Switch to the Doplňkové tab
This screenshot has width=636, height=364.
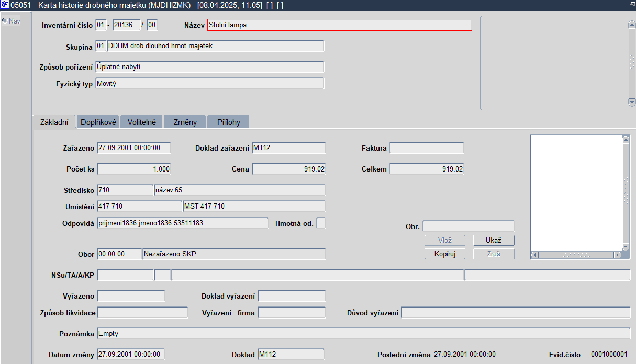click(98, 122)
